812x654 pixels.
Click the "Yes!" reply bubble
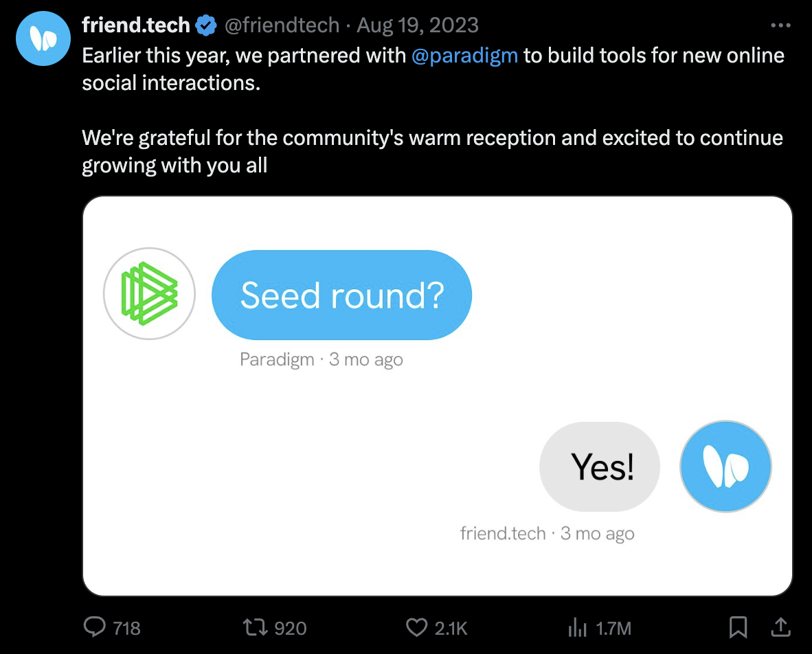coord(600,466)
